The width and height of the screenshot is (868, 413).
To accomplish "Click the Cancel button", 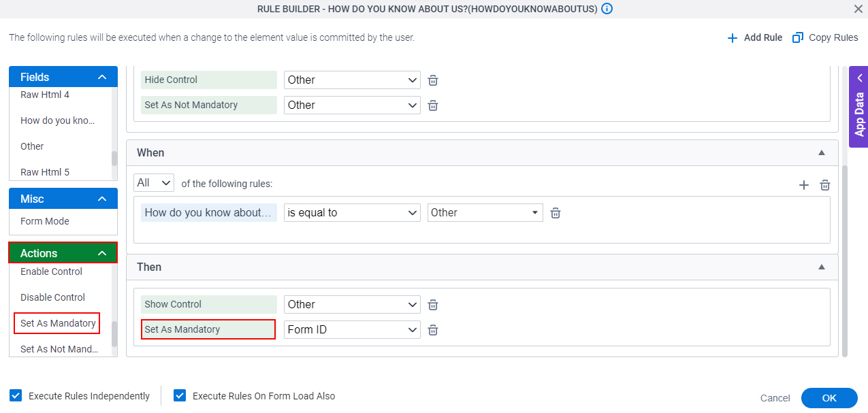I will [x=775, y=398].
